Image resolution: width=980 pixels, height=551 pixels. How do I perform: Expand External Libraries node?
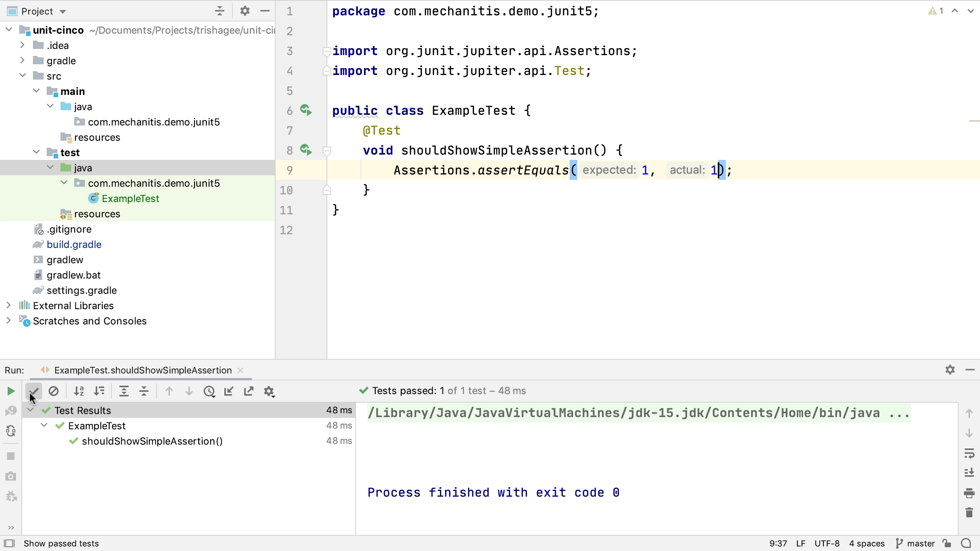pos(9,305)
